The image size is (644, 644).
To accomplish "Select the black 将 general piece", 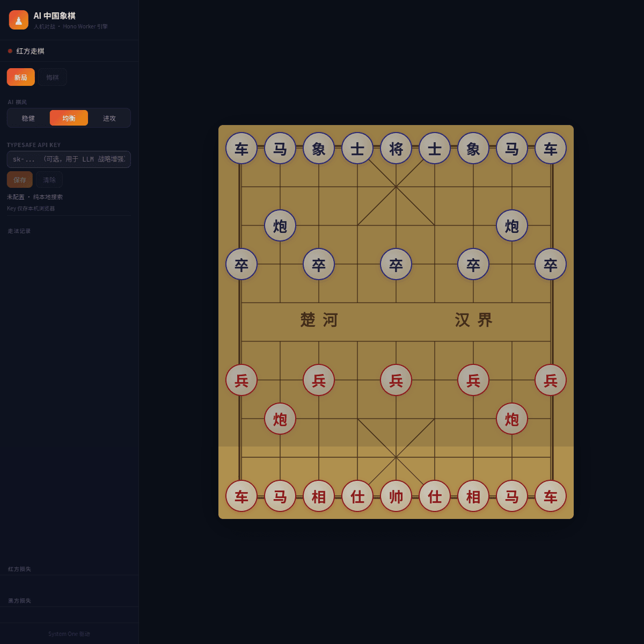I will point(396,148).
